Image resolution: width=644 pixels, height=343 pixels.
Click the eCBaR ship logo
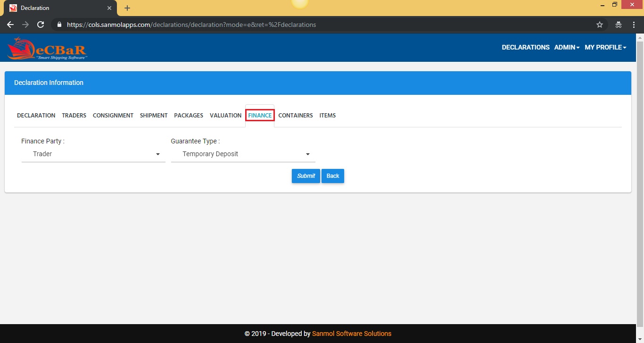[47, 48]
